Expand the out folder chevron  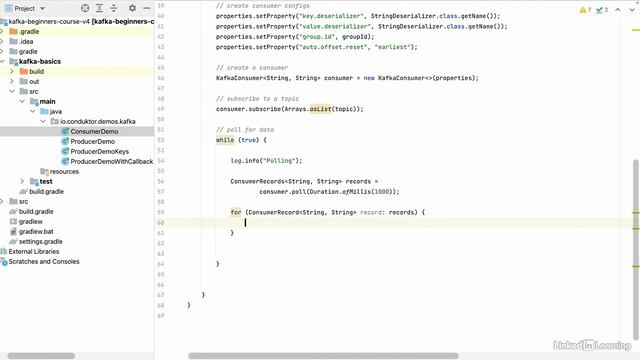[12, 81]
